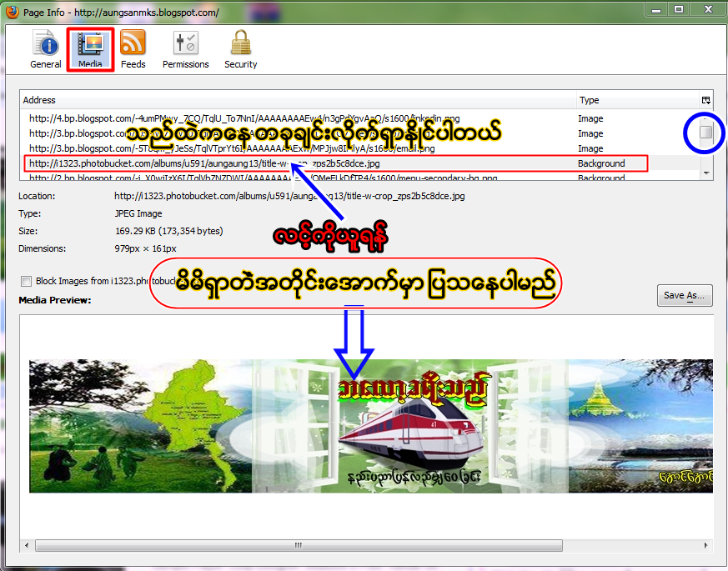Click the JPEG Image type value

point(138,213)
